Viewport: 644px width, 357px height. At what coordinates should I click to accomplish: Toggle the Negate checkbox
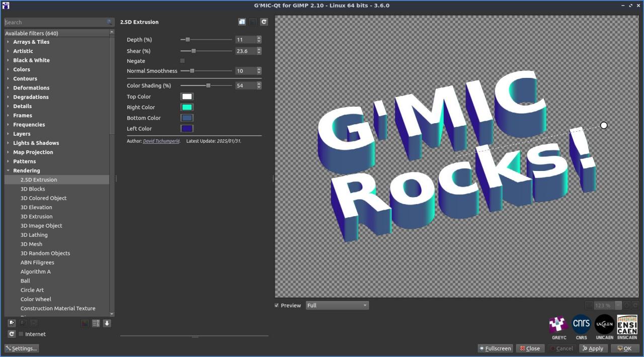click(x=183, y=61)
